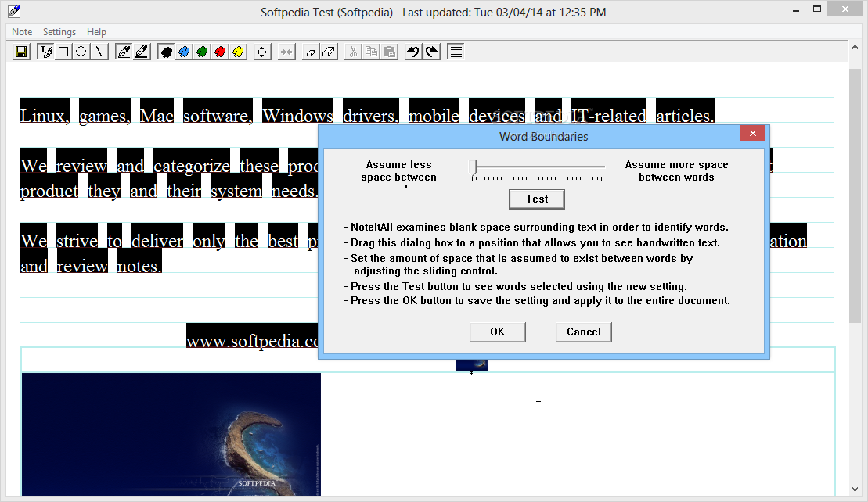Click the word-spacing slider thumb
The width and height of the screenshot is (868, 502).
473,167
